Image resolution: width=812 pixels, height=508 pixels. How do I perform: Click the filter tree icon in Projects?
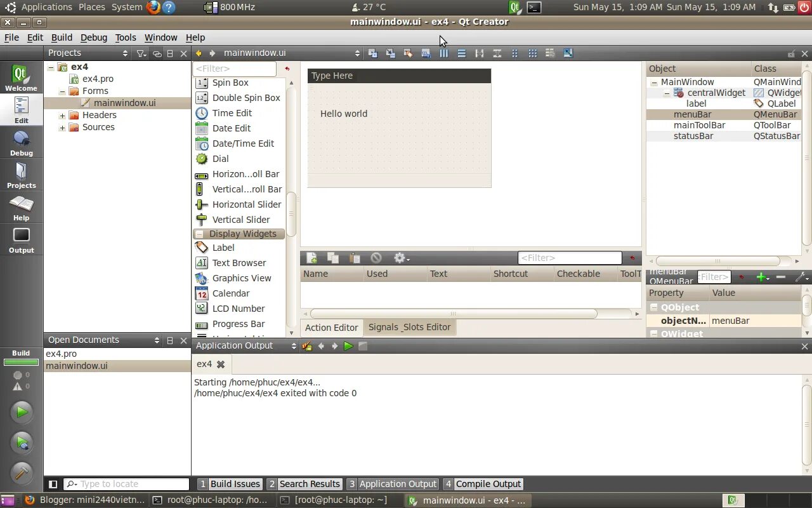pos(141,53)
